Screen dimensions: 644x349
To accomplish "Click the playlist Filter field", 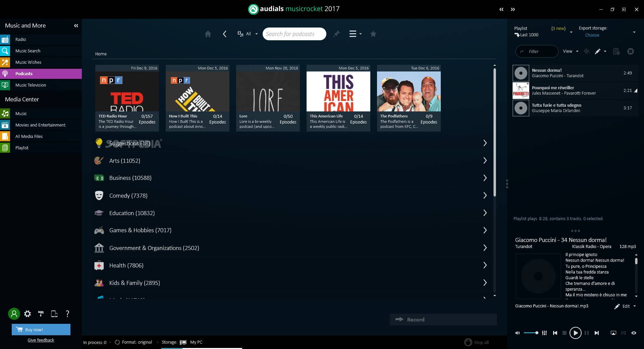I will [x=537, y=51].
